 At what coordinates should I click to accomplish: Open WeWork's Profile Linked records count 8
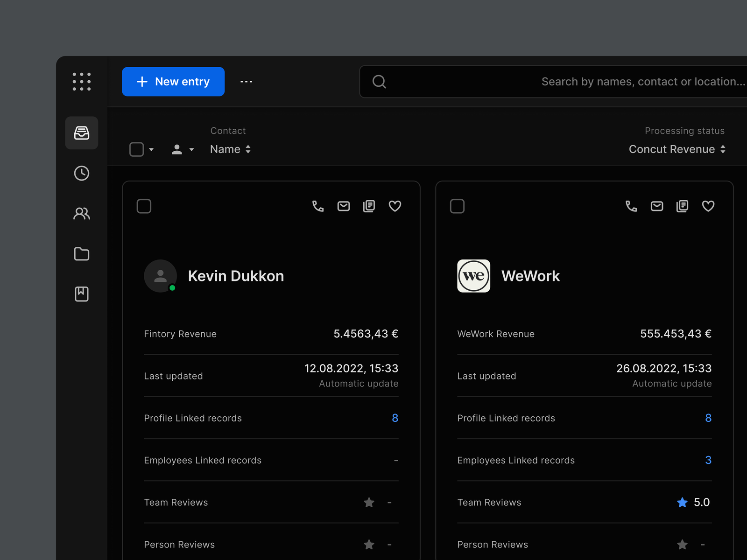(708, 418)
